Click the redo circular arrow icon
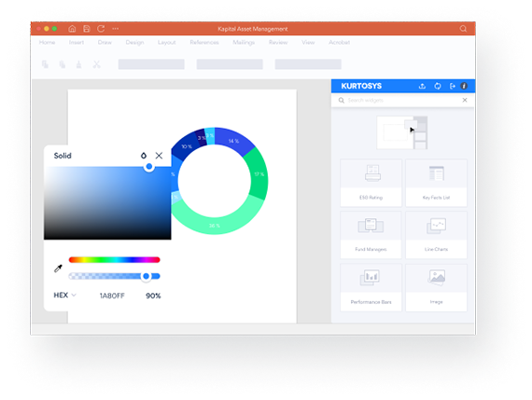 click(x=101, y=29)
